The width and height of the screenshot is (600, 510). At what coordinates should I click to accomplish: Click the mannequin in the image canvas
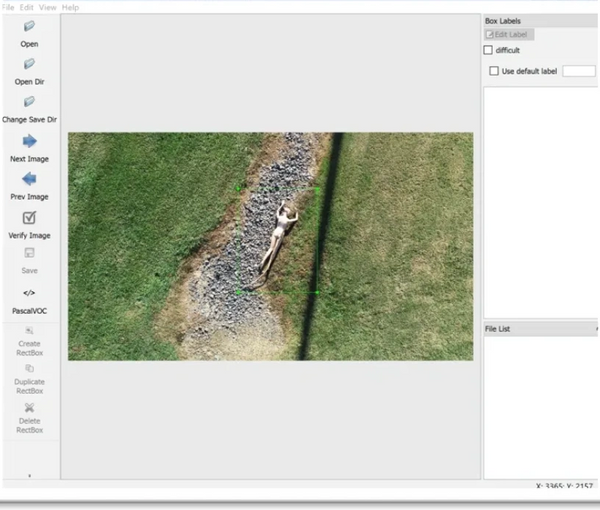coord(277,238)
